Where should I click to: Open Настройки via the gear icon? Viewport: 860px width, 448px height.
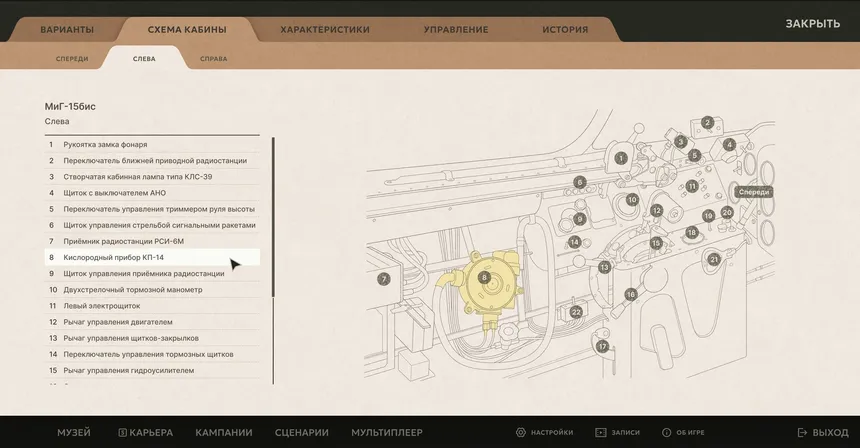pos(544,432)
